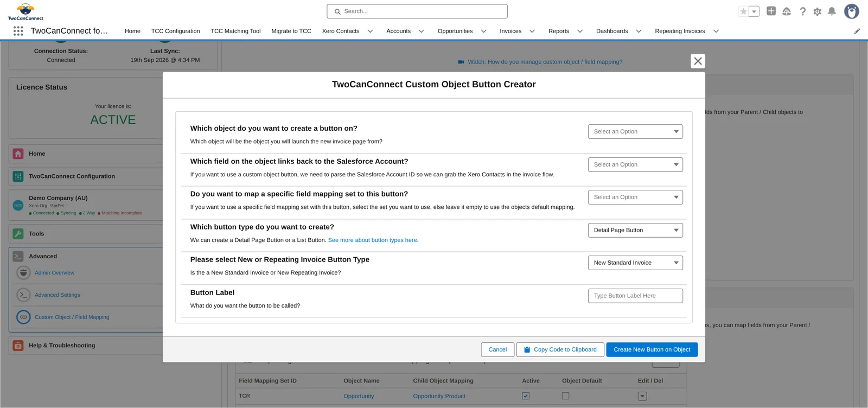Click the Advanced terminal icon

(x=18, y=257)
